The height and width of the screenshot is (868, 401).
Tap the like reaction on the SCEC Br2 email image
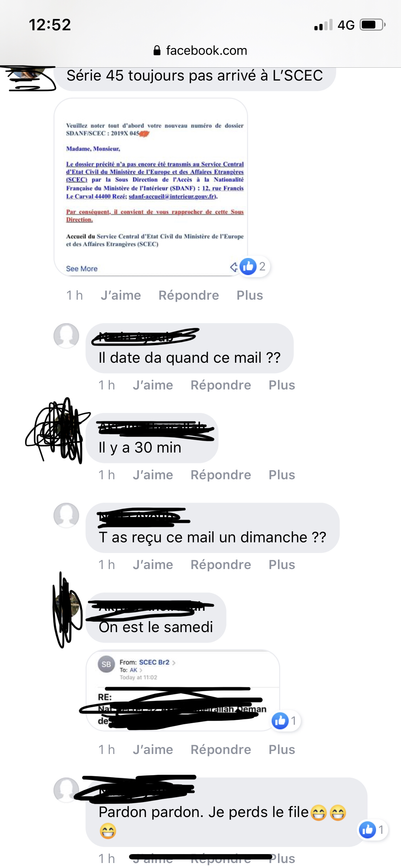(x=280, y=720)
